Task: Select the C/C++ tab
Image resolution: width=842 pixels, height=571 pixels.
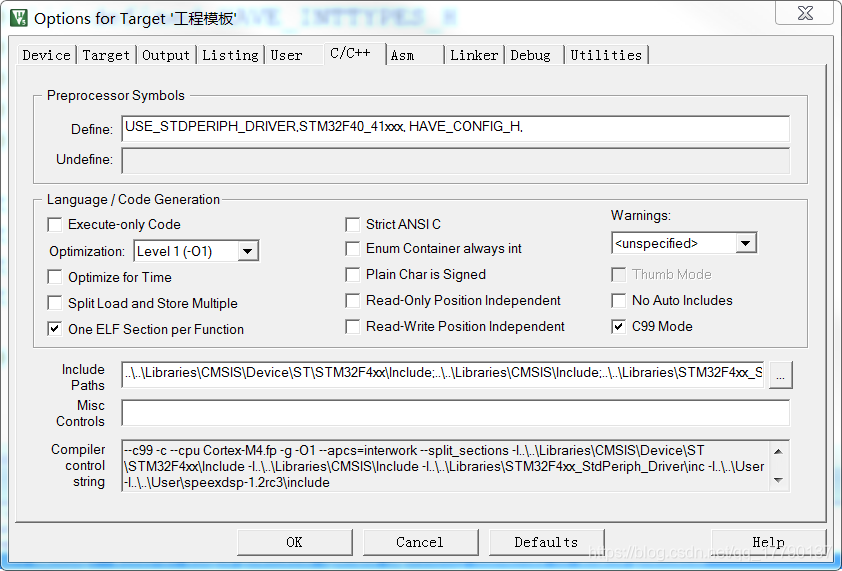Action: 354,53
